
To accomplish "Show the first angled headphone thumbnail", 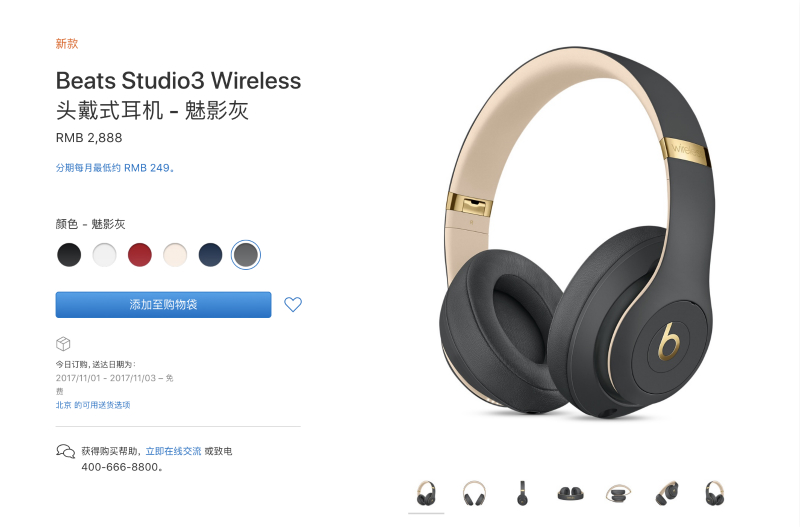I will pos(426,493).
